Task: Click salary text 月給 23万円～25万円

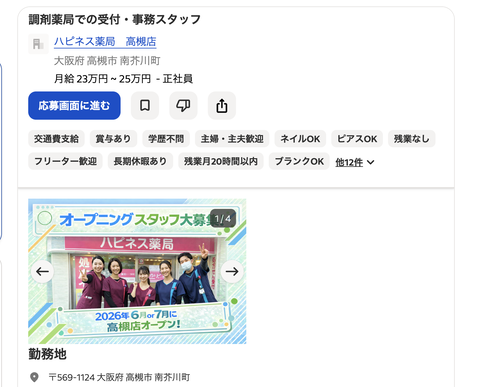Action: point(102,79)
